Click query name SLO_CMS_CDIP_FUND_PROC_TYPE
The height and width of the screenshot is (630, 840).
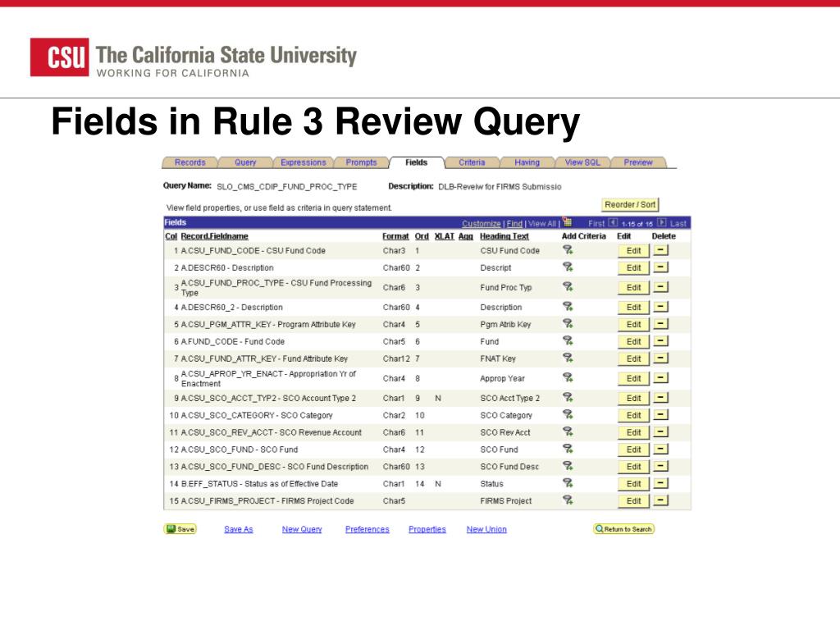point(286,187)
